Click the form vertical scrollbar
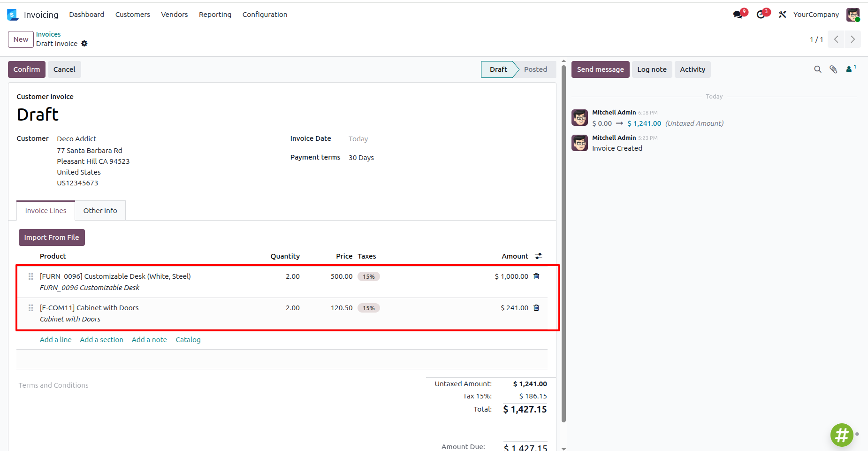Viewport: 868px width, 451px height. tap(563, 244)
